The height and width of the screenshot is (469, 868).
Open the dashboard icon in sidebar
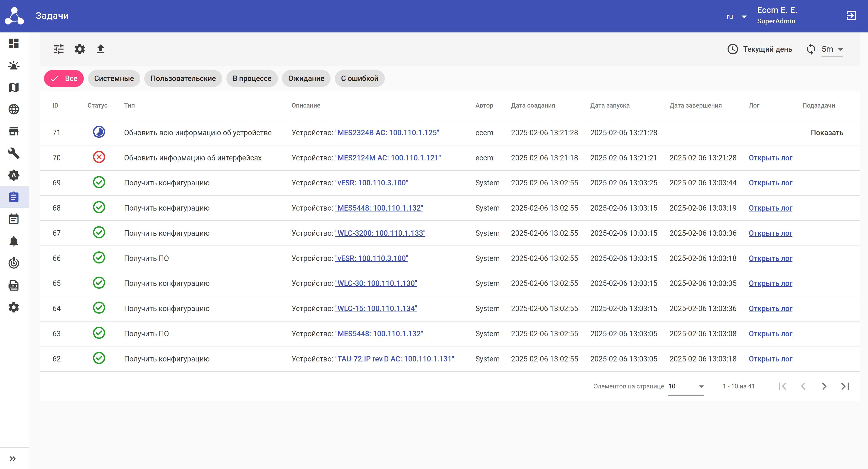click(x=14, y=44)
